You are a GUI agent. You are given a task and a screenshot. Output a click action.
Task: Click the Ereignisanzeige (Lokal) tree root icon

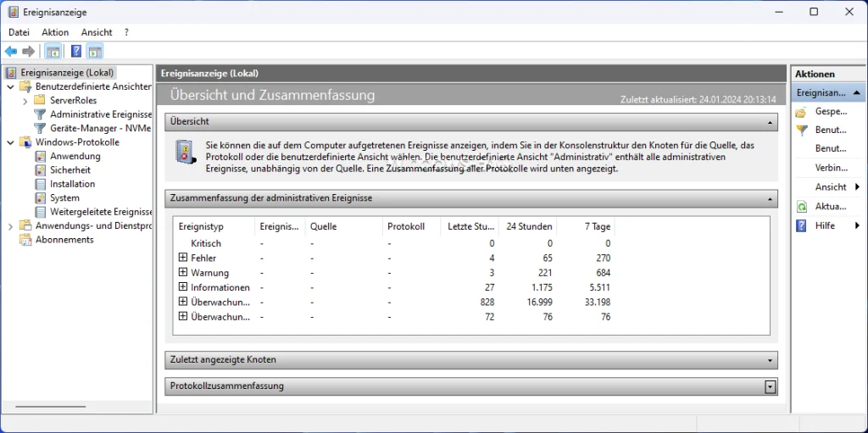pyautogui.click(x=12, y=73)
